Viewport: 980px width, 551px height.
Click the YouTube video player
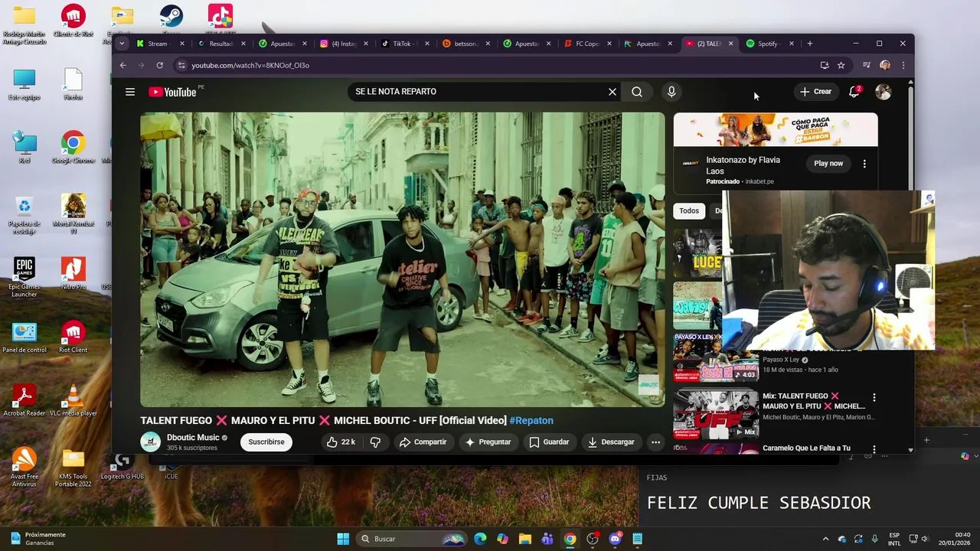403,259
